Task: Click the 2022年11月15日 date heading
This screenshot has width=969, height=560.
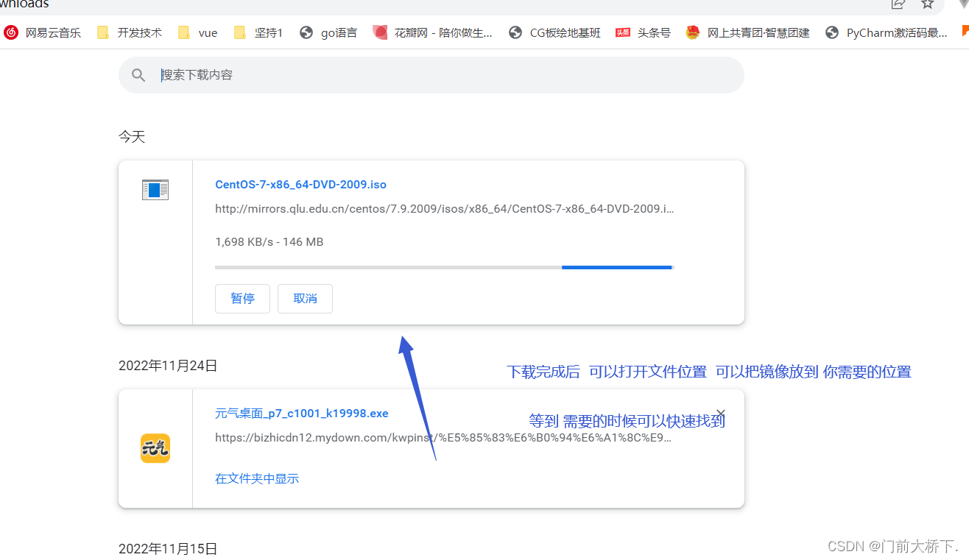Action: pos(168,549)
